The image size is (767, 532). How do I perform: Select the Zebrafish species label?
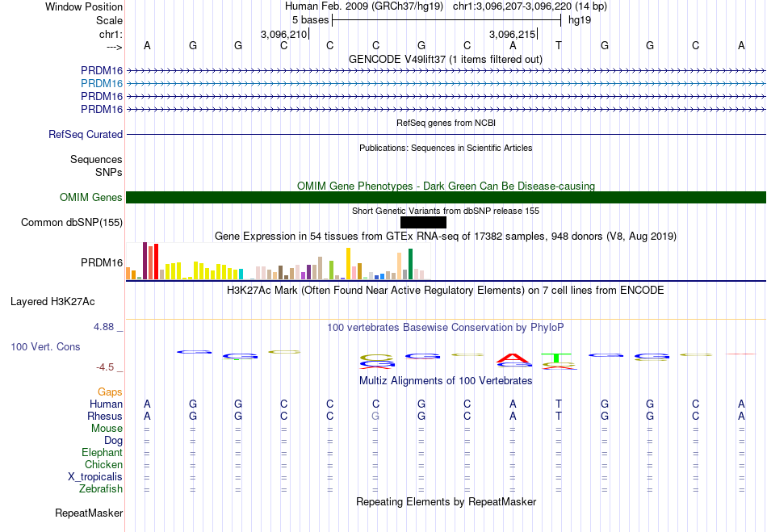[101, 489]
